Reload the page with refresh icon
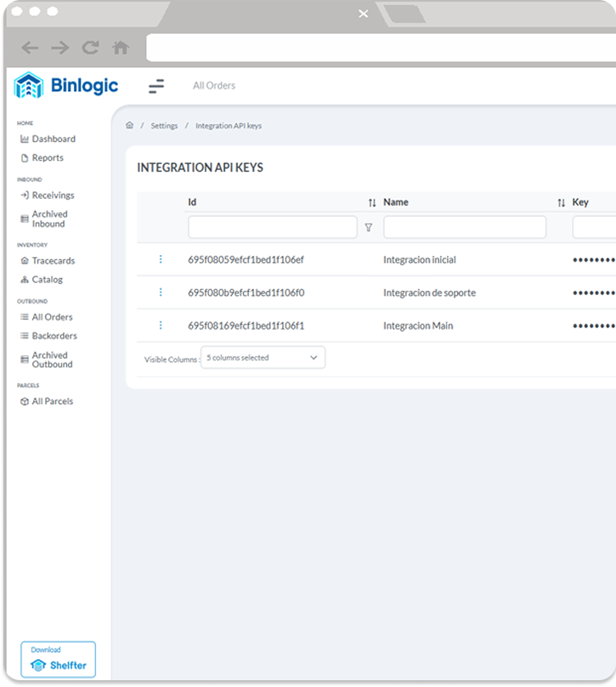 point(90,48)
